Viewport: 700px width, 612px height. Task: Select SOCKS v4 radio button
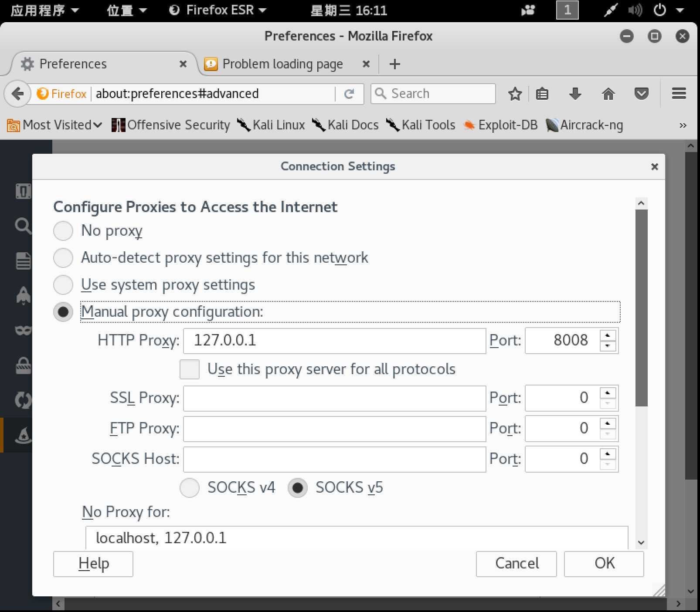coord(190,488)
